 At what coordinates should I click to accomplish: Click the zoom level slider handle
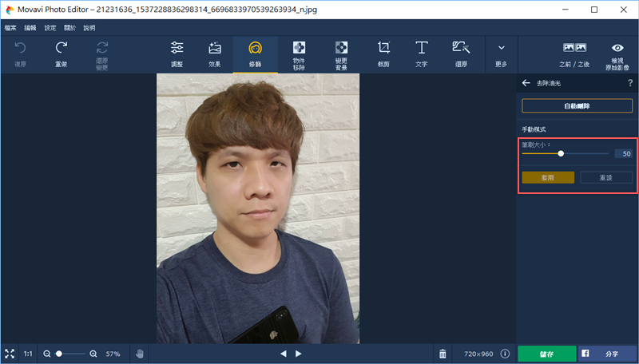point(59,354)
